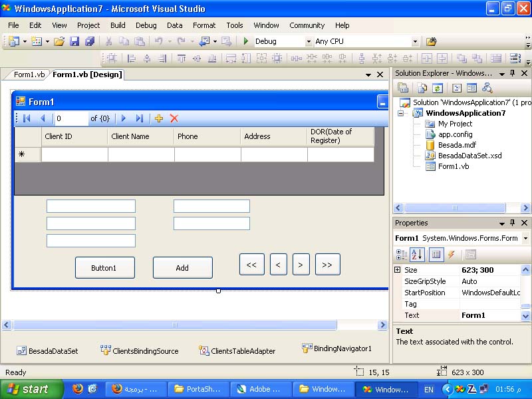Click the Add button on the form
Image resolution: width=532 pixels, height=399 pixels.
tap(182, 268)
